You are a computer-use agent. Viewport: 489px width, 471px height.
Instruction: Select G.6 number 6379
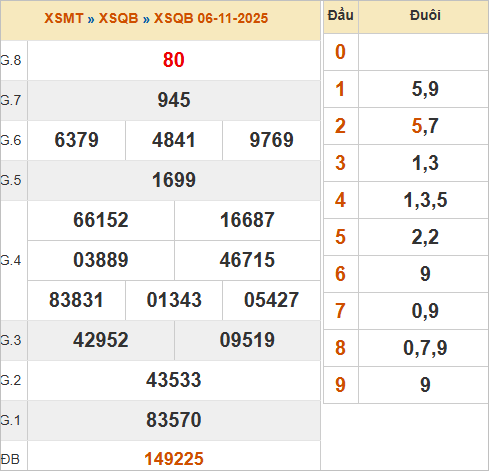[x=76, y=140]
